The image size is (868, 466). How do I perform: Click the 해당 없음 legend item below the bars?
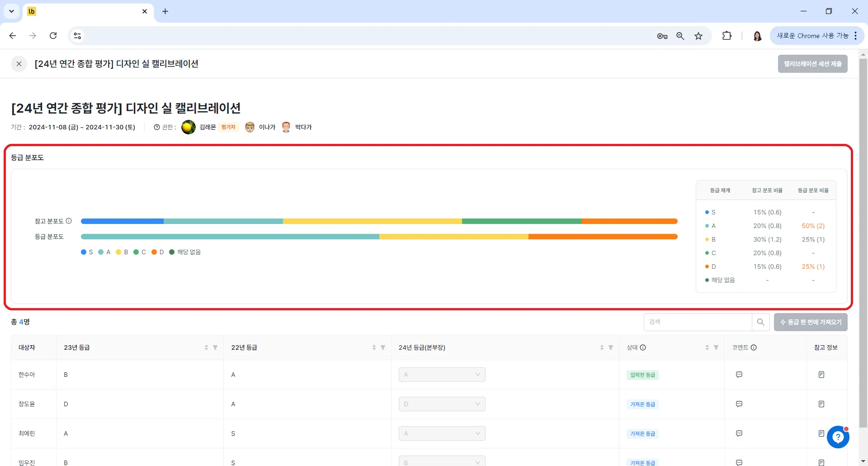pos(185,252)
